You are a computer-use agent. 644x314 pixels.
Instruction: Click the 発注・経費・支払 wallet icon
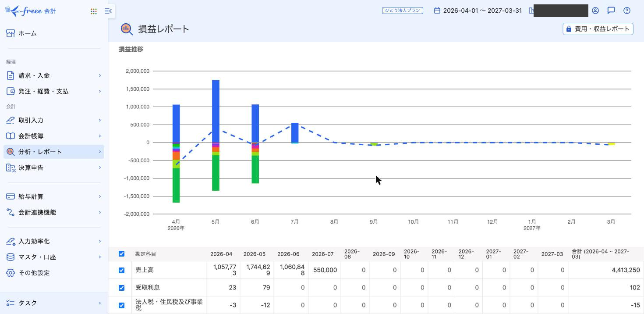click(x=11, y=91)
